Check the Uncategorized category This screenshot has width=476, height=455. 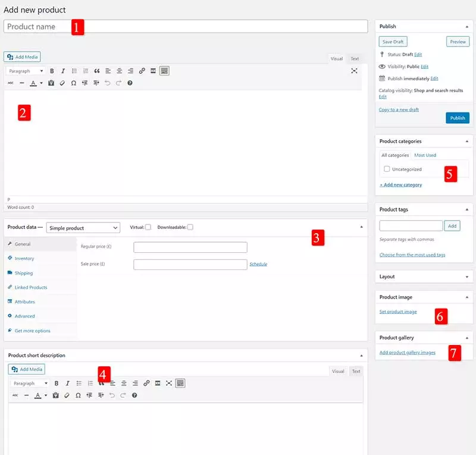pyautogui.click(x=387, y=169)
